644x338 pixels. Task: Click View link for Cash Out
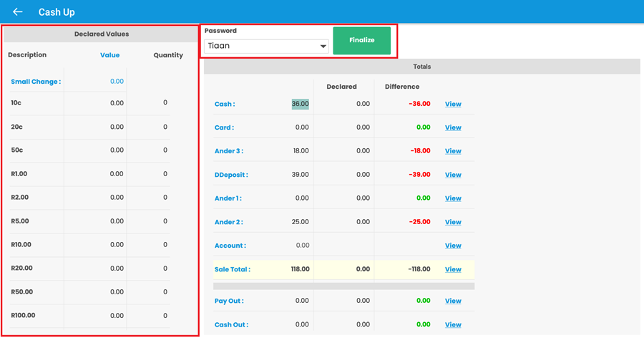[453, 324]
